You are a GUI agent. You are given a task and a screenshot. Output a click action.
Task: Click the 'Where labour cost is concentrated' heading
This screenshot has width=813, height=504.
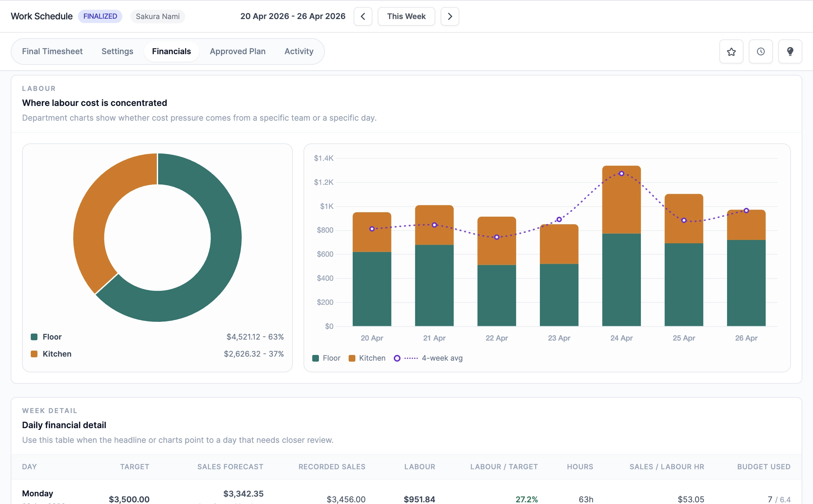95,103
